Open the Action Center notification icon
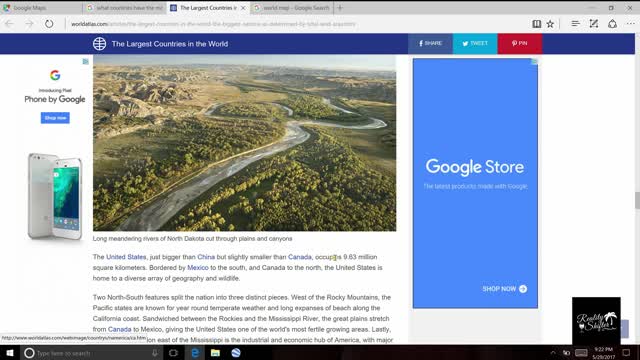This screenshot has height=360, width=640. [627, 353]
